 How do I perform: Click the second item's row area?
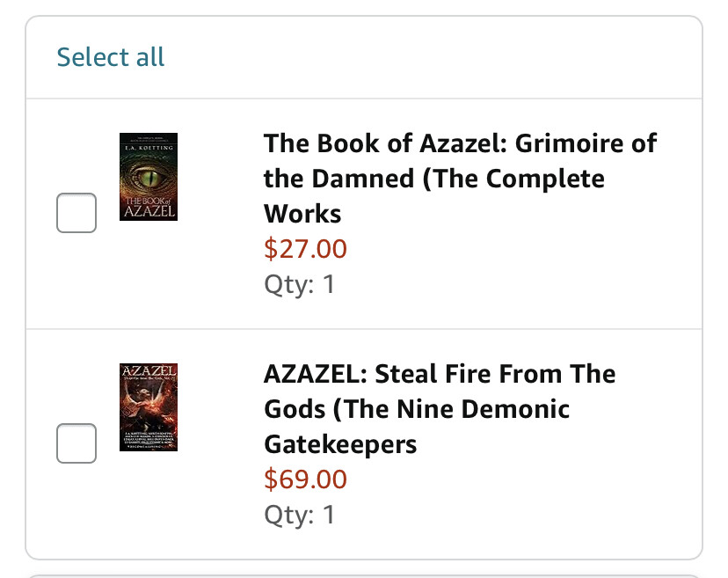pos(364,440)
